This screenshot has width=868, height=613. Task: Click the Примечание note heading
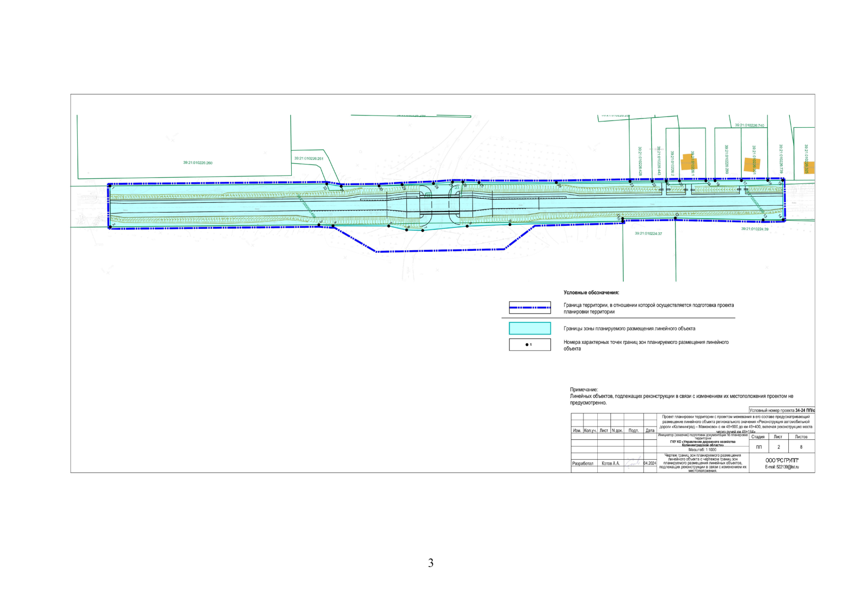[584, 390]
